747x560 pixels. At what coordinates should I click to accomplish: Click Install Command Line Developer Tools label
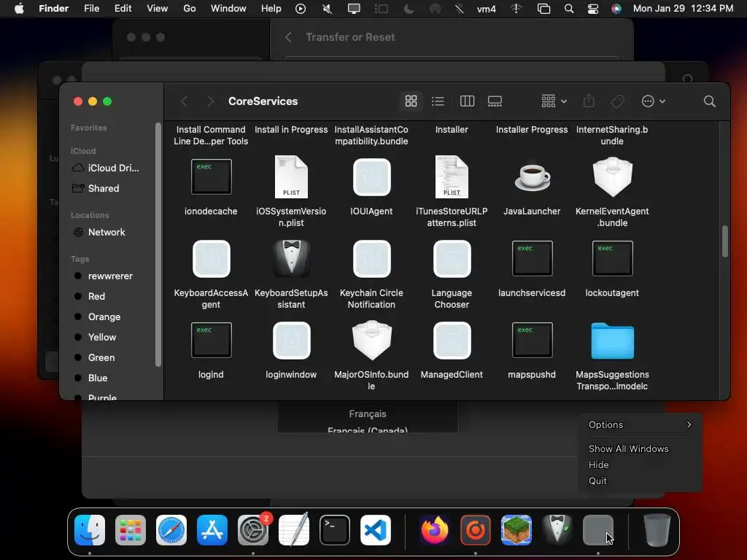click(x=211, y=135)
